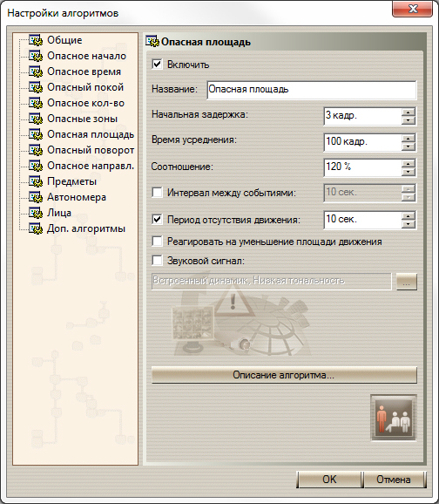
Task: Increase the Начальная задержка value
Action: (x=409, y=112)
